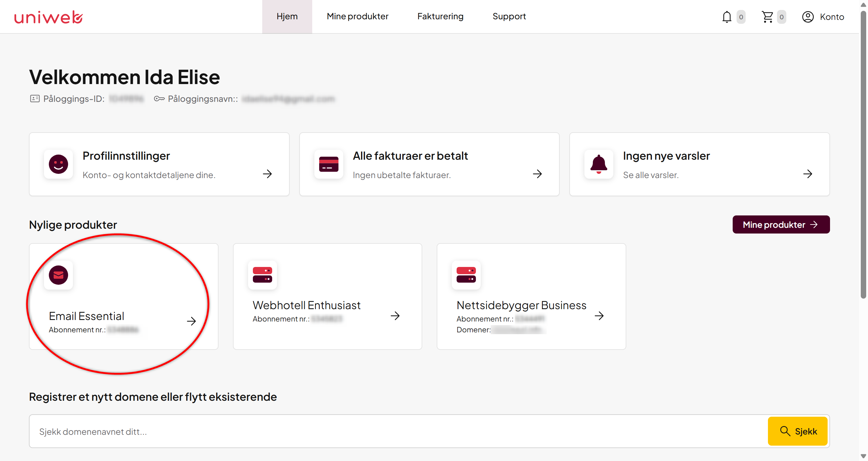Click 'Abonnement nr.:' under Webhotell Enthusiast
The height and width of the screenshot is (461, 868).
[x=281, y=319]
